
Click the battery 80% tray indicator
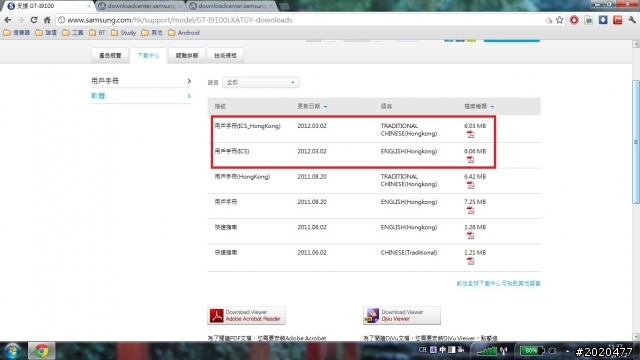pyautogui.click(x=532, y=351)
